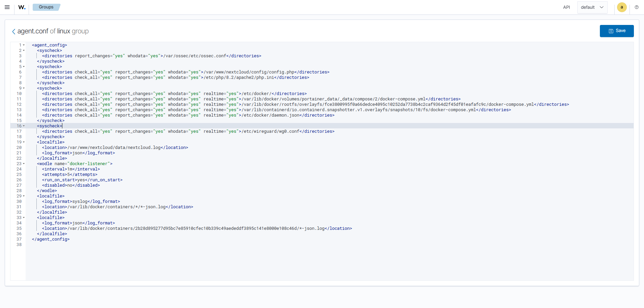This screenshot has width=644, height=308.
Task: Click the long container ID location on line 35
Action: coord(196,228)
